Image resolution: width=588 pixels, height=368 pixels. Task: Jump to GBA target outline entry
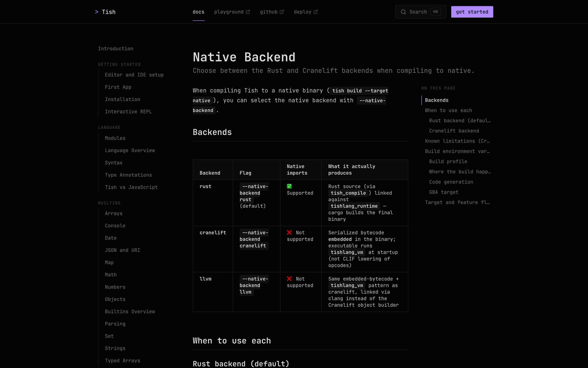click(444, 192)
